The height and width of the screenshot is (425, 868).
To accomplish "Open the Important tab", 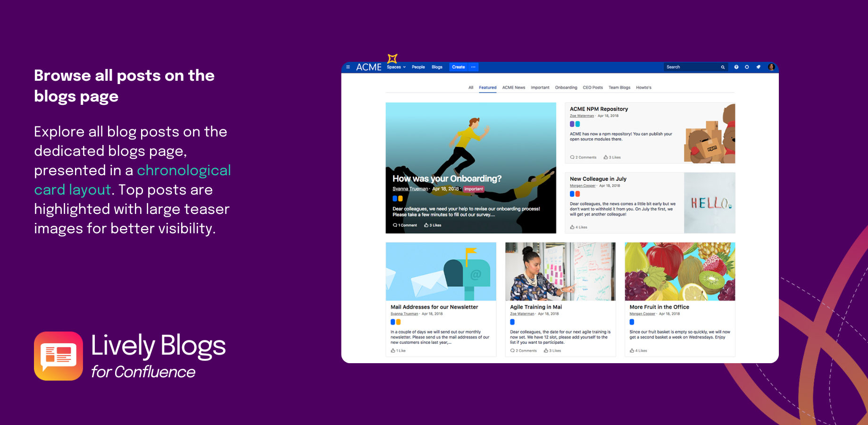I will point(540,87).
